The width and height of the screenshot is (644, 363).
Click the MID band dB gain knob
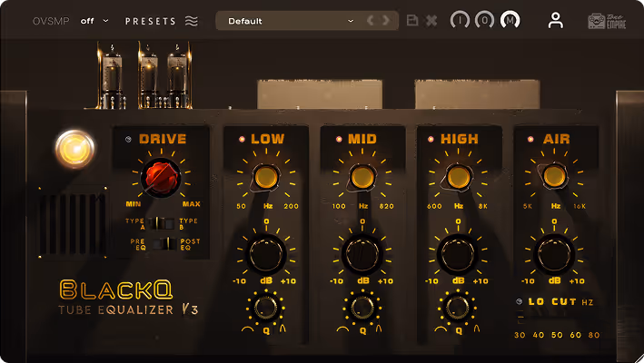(362, 254)
